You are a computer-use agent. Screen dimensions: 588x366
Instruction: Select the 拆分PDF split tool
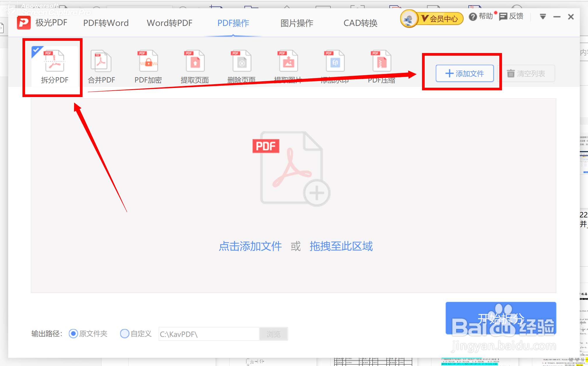click(x=55, y=67)
